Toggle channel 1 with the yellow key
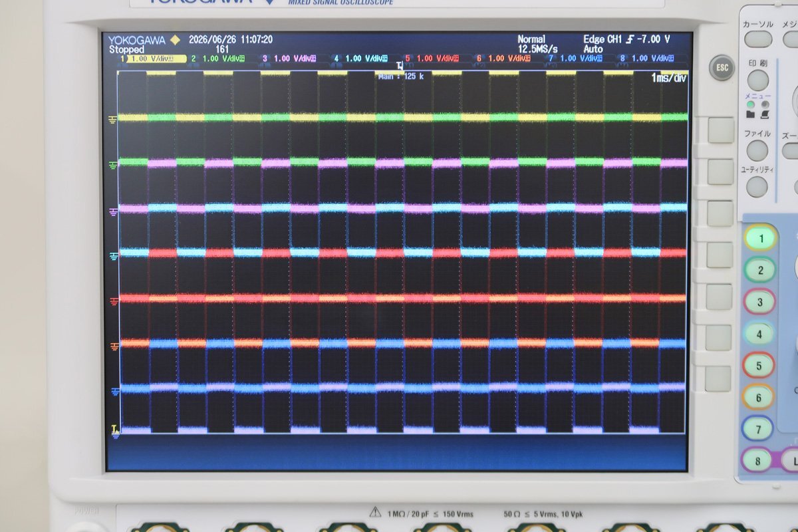 pos(761,238)
